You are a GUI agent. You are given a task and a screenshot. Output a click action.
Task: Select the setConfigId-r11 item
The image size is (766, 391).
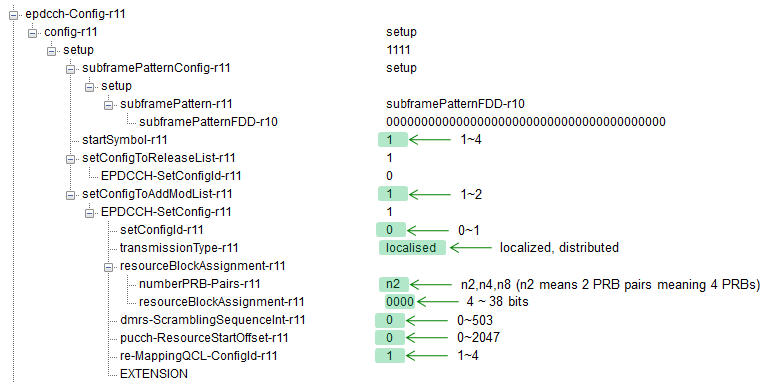click(x=162, y=230)
